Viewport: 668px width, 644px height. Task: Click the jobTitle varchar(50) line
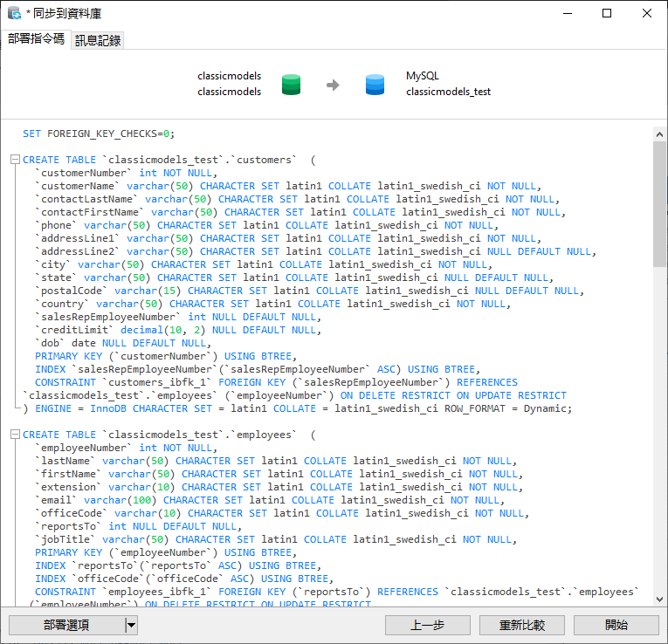pos(276,539)
